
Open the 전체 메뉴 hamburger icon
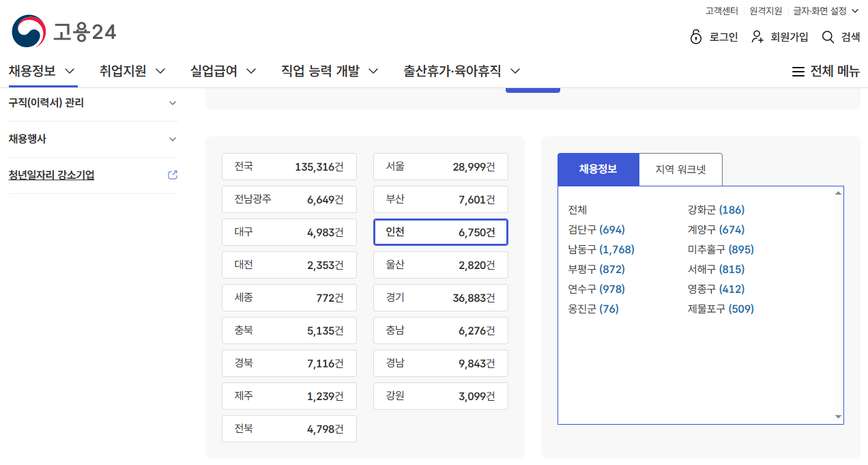coord(798,71)
